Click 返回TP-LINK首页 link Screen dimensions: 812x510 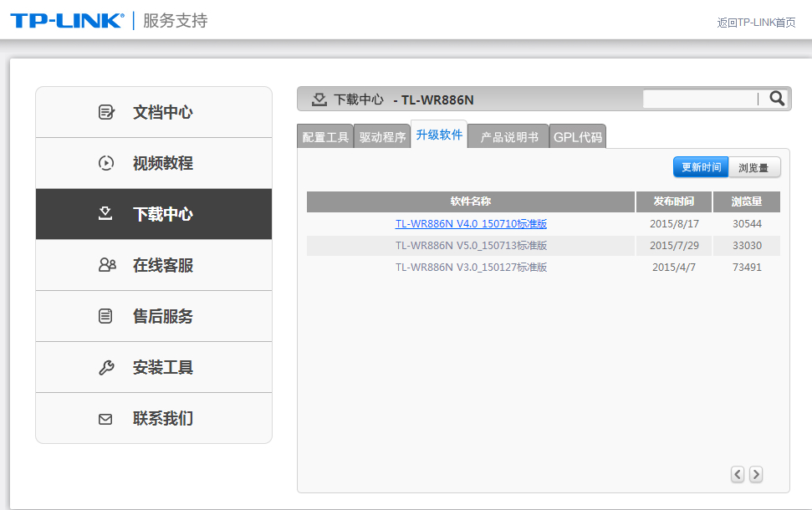click(x=756, y=23)
